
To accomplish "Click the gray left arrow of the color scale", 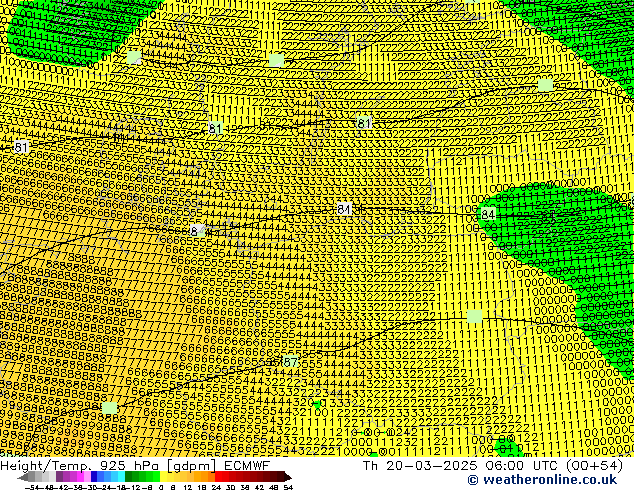I will [x=22, y=477].
